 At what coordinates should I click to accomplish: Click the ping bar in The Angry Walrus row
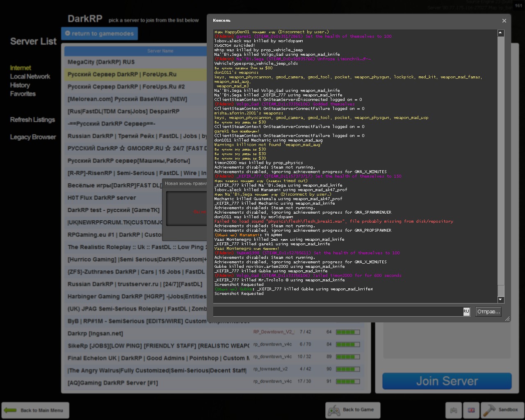[348, 369]
